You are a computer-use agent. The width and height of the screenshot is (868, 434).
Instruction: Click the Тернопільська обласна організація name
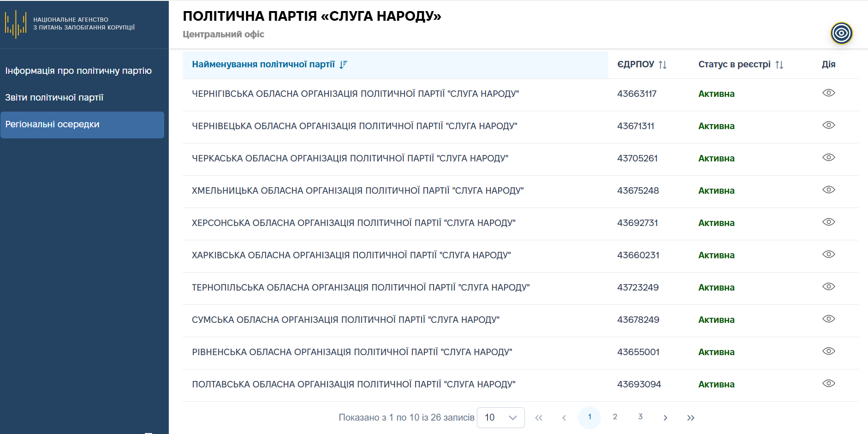coord(361,288)
